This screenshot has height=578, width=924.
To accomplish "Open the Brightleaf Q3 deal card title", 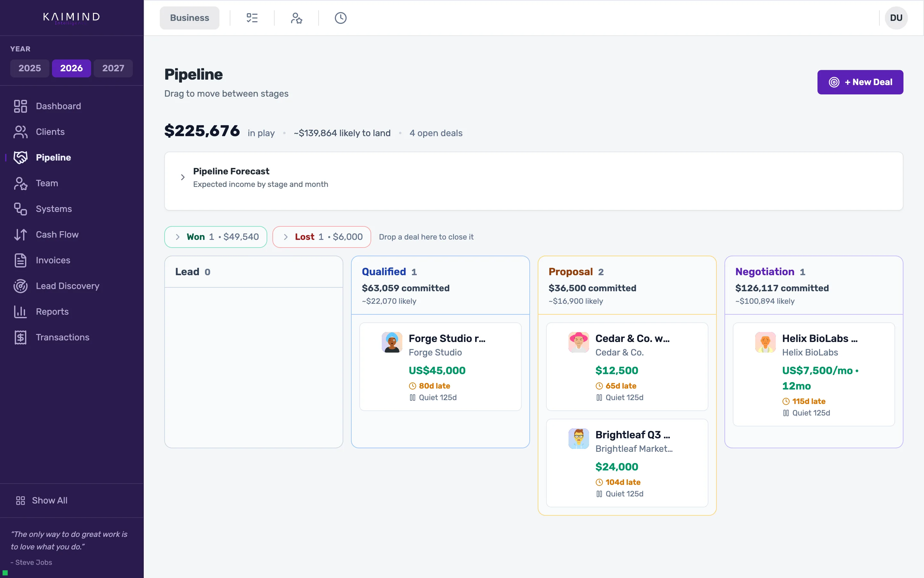I will (632, 435).
